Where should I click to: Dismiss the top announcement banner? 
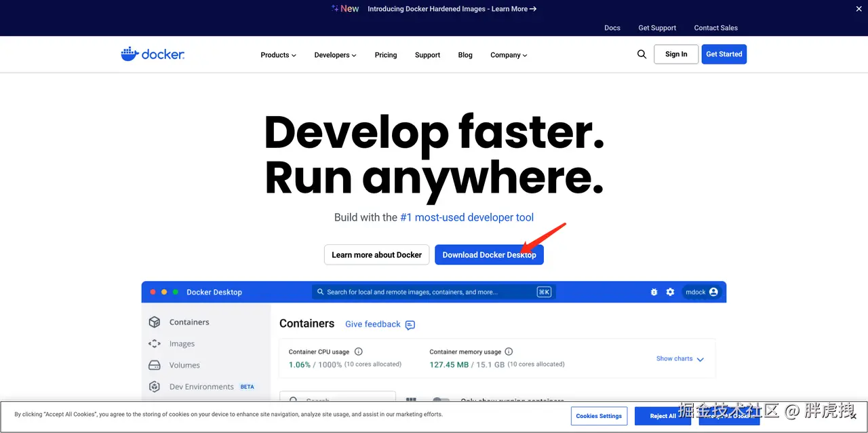[x=858, y=8]
